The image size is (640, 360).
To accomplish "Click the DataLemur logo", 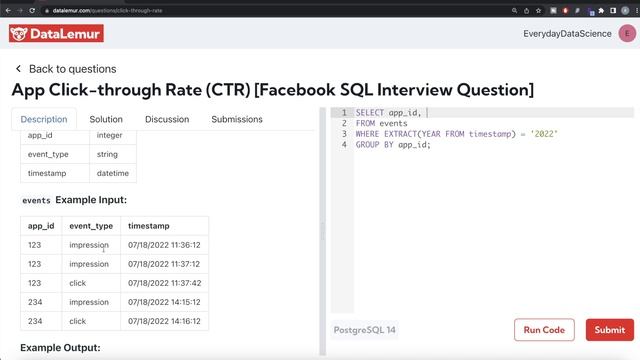I will point(56,33).
